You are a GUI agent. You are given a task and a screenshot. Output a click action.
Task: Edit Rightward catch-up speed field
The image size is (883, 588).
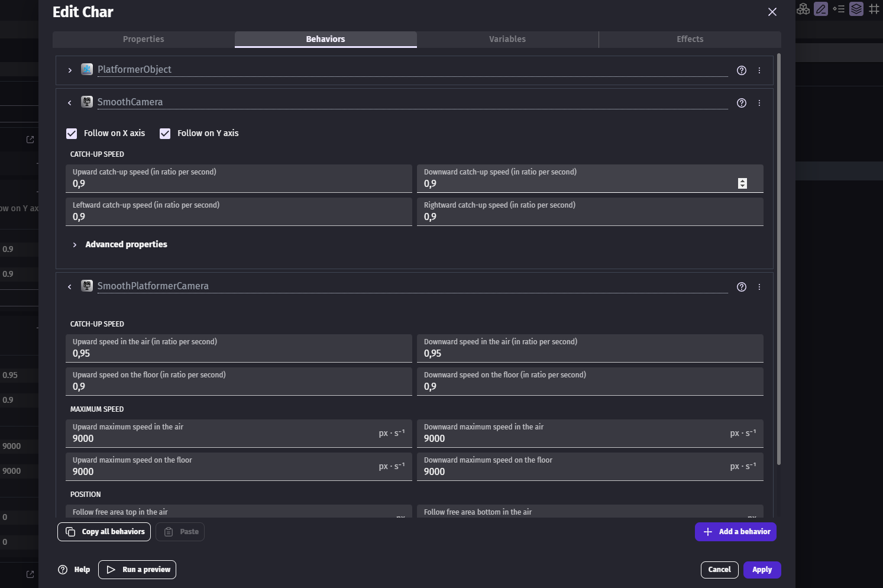point(590,212)
